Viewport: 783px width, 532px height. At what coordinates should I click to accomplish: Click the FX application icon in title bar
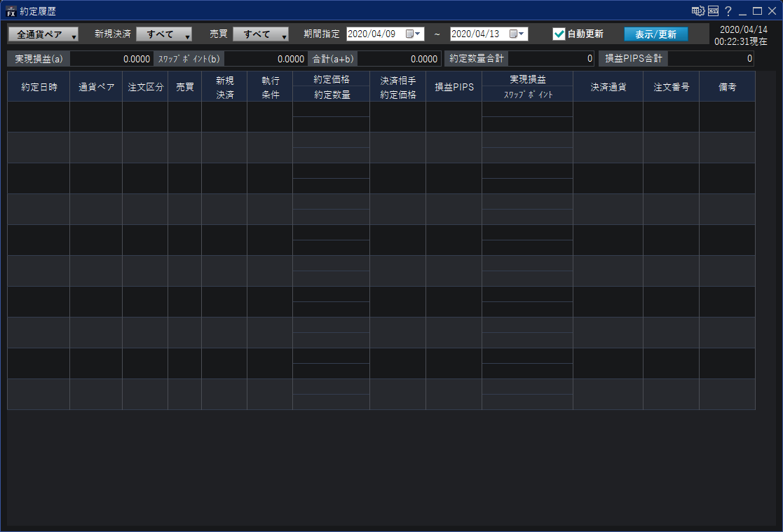click(x=11, y=11)
